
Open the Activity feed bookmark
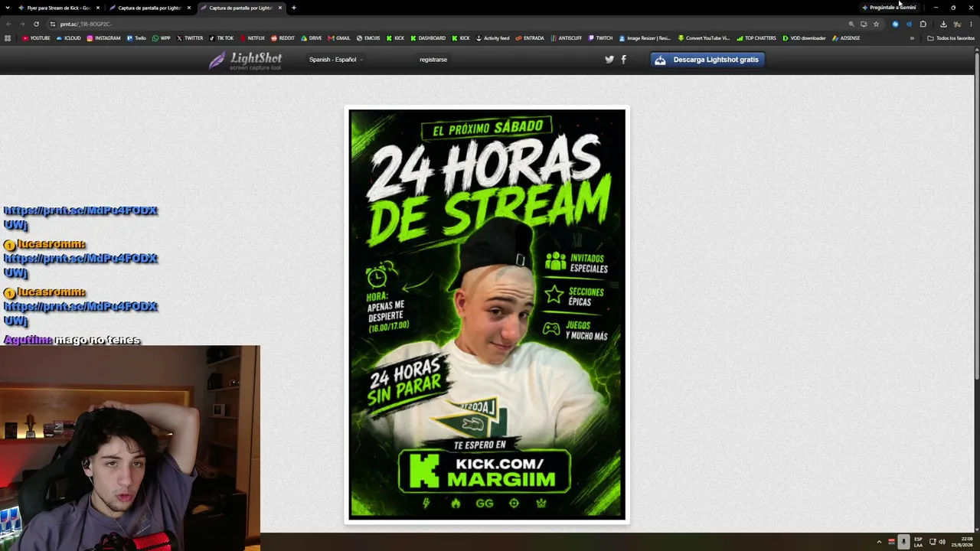[492, 38]
